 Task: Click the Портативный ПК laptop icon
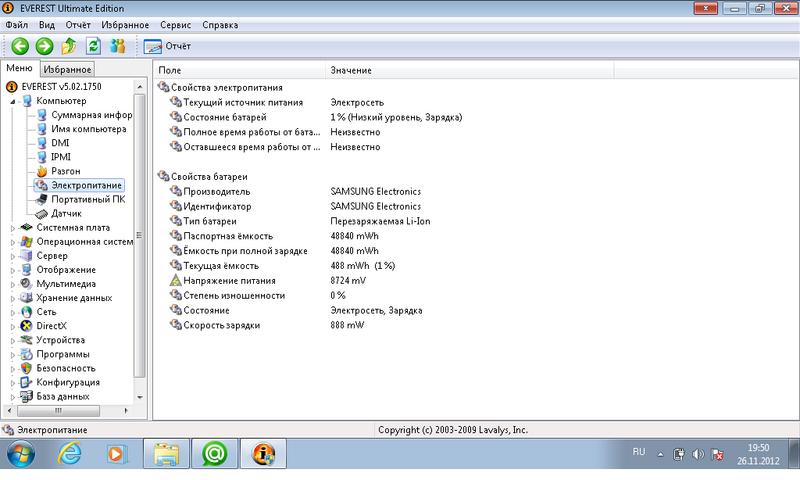pos(42,199)
